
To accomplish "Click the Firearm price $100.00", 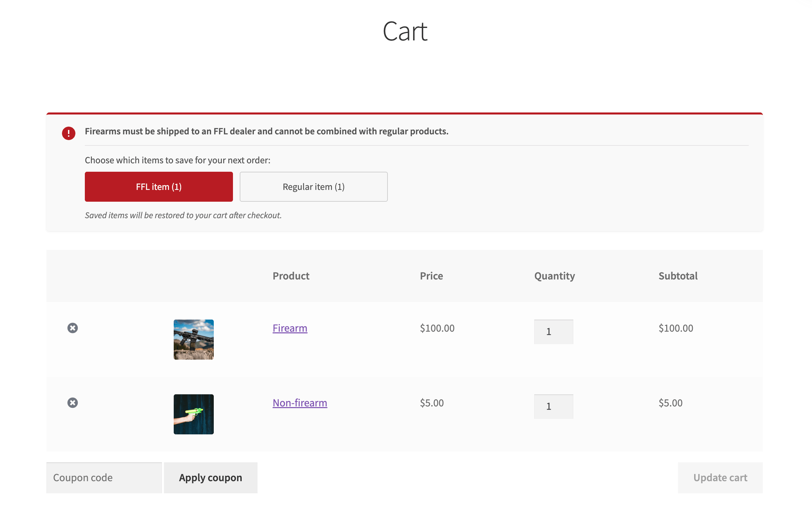I will tap(438, 329).
